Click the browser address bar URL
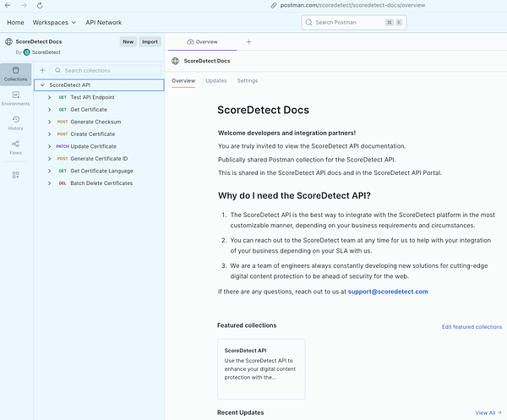The image size is (507, 420). point(352,5)
